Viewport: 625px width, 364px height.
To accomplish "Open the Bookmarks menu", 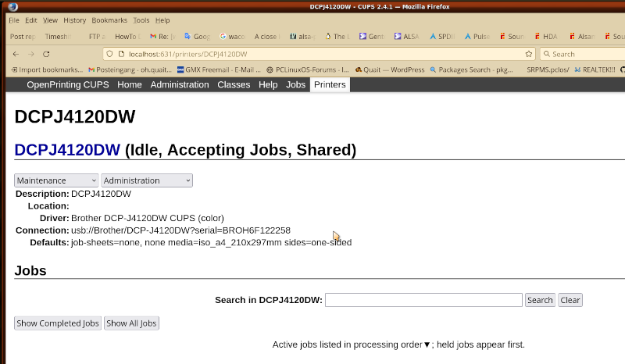I will click(x=109, y=20).
